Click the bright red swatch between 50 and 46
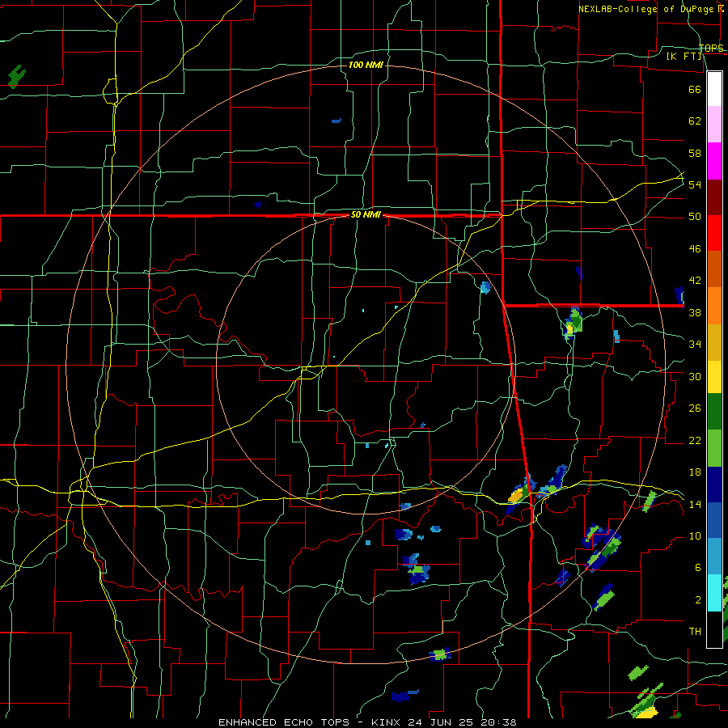This screenshot has width=728, height=728. [714, 233]
